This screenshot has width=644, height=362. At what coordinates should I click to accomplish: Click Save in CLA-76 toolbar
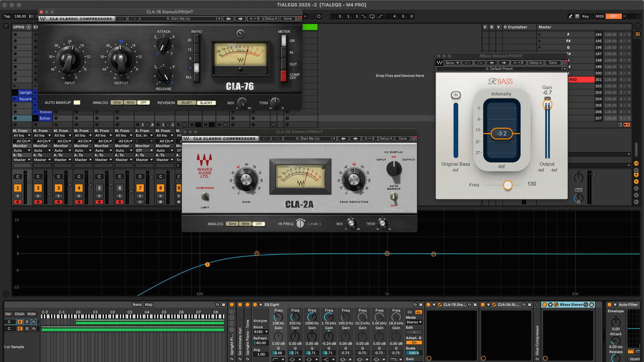pos(288,19)
